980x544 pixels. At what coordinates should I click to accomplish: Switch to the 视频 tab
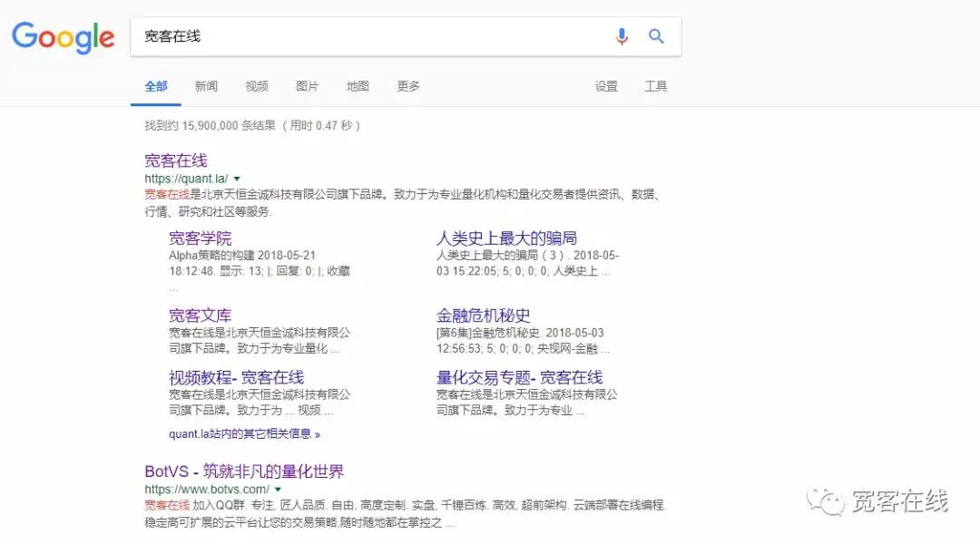coord(257,86)
